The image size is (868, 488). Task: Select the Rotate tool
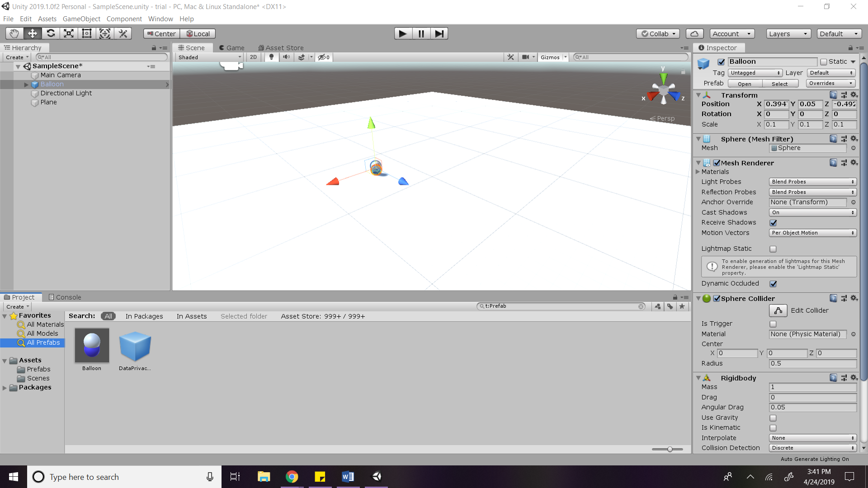(51, 33)
